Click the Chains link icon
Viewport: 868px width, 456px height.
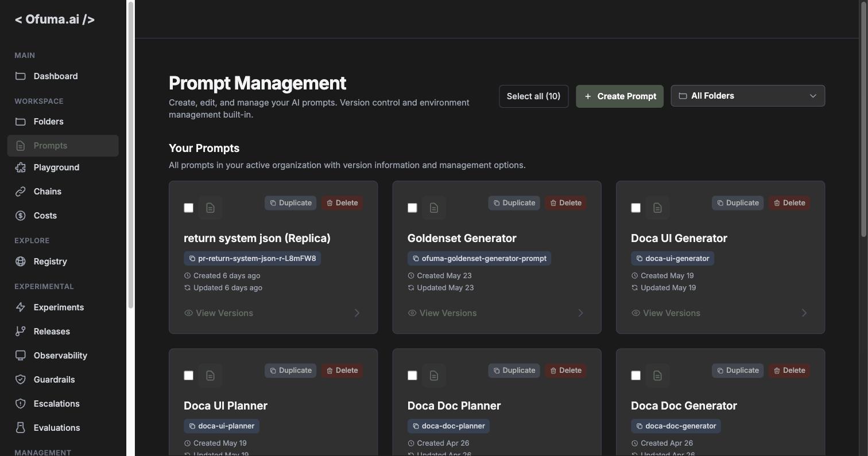21,192
